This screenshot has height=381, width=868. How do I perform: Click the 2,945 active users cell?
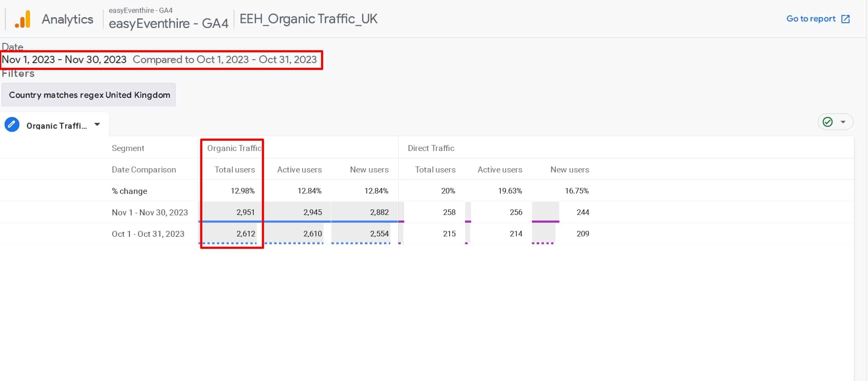pyautogui.click(x=312, y=212)
